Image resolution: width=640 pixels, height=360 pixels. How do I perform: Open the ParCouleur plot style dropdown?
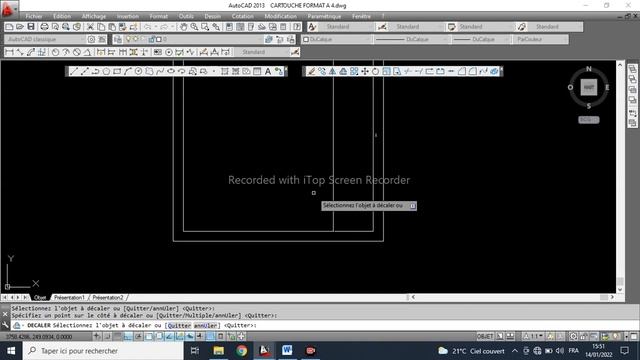541,39
